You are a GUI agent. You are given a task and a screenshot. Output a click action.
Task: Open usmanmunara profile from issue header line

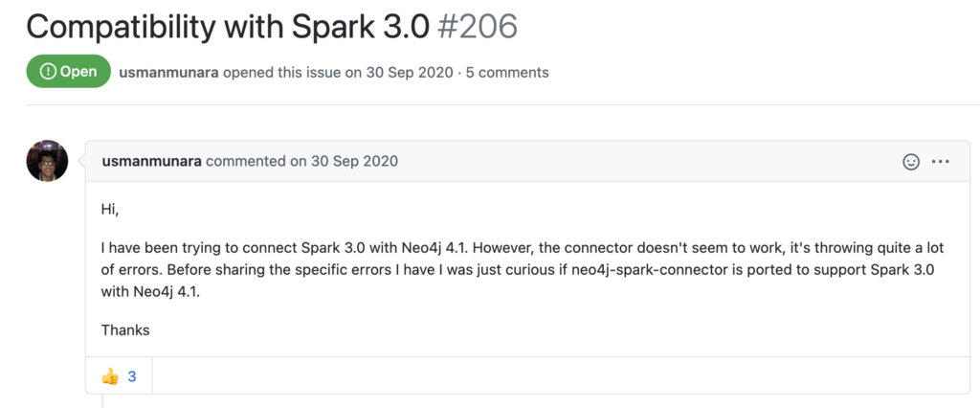(x=168, y=73)
